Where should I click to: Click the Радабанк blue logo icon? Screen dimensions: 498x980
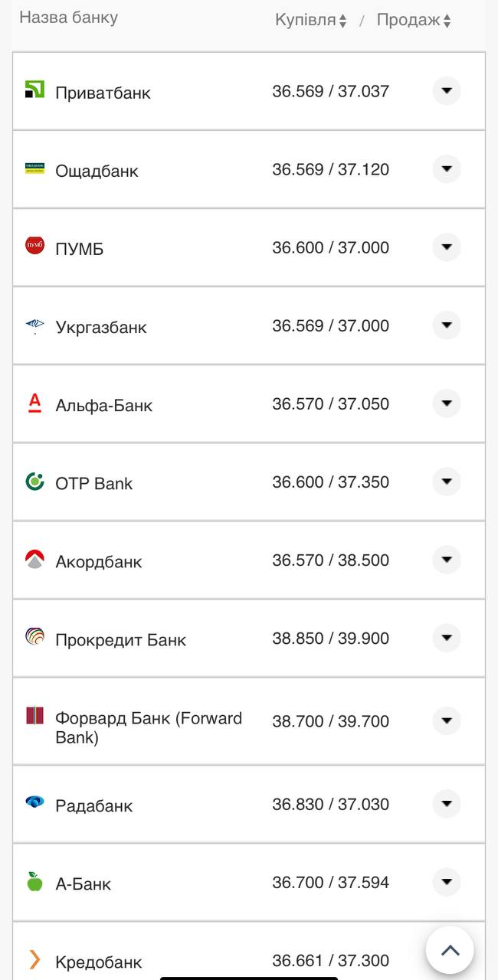click(34, 803)
